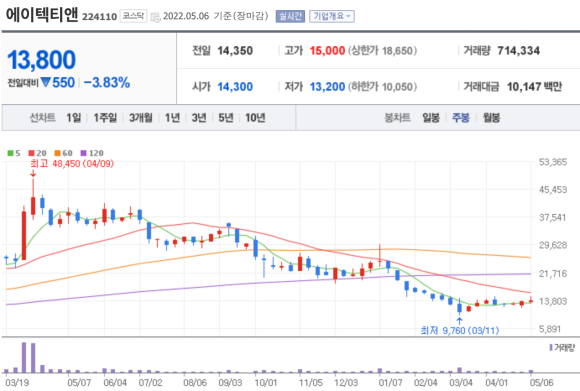Switch chart to 3개월 period
580x391 pixels.
point(141,118)
